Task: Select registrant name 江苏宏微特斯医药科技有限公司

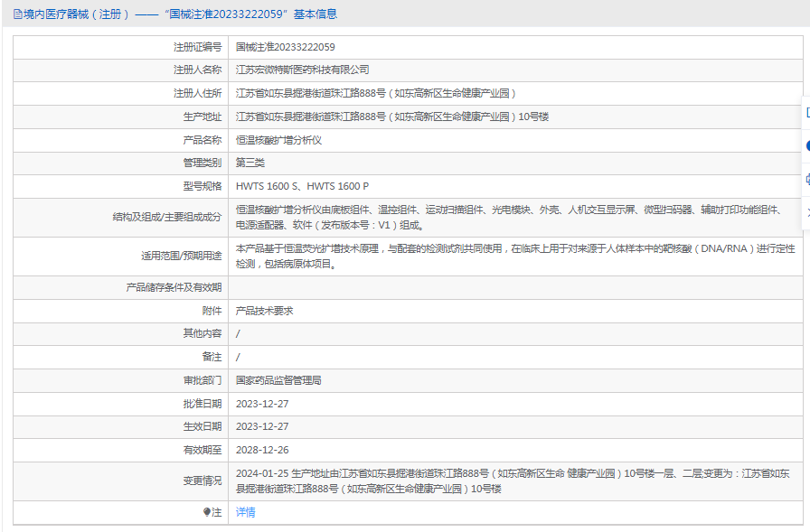Action: [302, 70]
